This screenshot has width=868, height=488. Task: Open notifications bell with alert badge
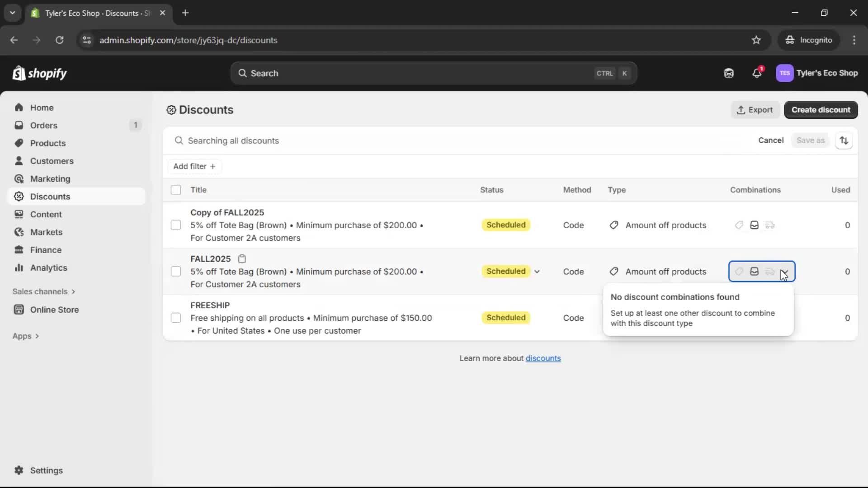757,73
